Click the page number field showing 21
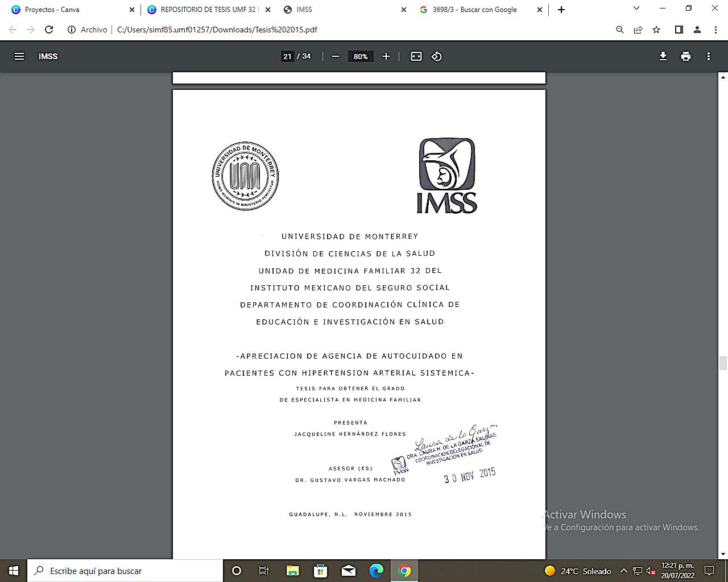 (287, 56)
